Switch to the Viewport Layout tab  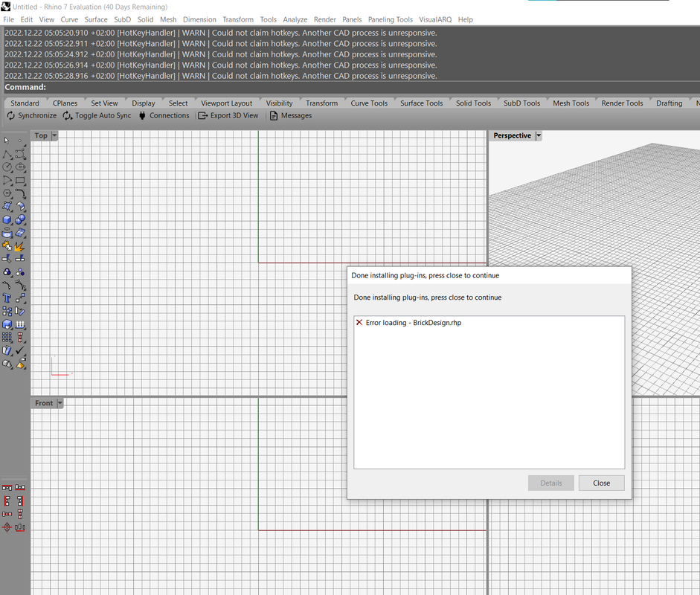click(x=227, y=103)
